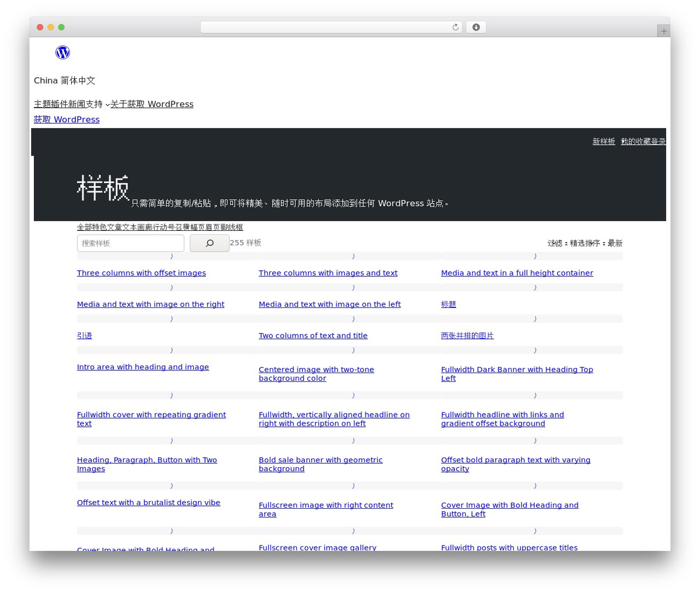This screenshot has height=593, width=700.
Task: Click the China 简体中文 locale text
Action: (65, 81)
